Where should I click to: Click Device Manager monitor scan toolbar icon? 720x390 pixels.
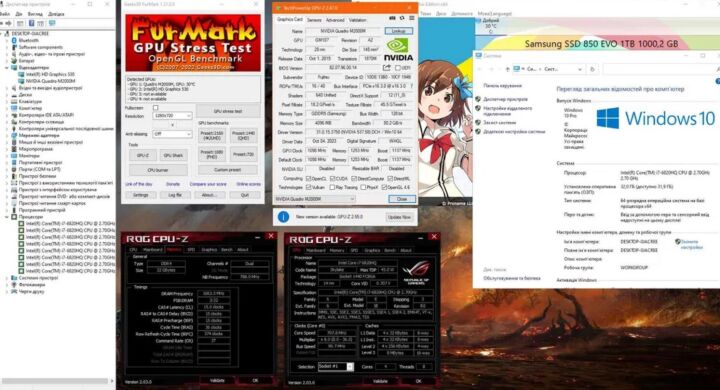[52, 23]
